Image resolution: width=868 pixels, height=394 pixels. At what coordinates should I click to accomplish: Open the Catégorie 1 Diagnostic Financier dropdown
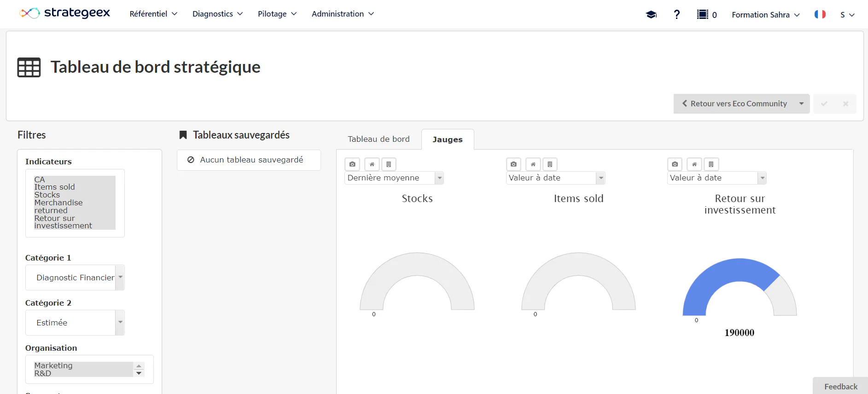tap(75, 278)
